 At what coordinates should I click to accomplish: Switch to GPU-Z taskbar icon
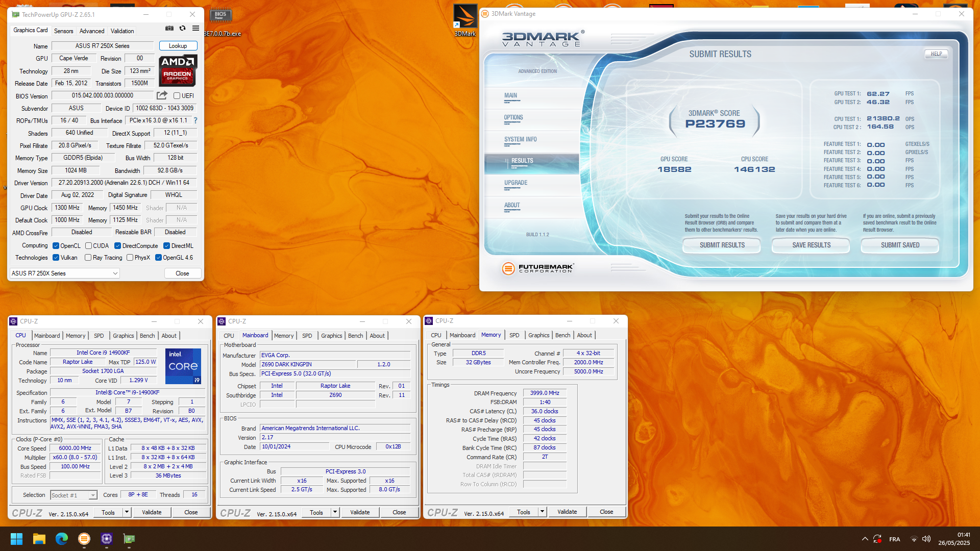(x=129, y=539)
